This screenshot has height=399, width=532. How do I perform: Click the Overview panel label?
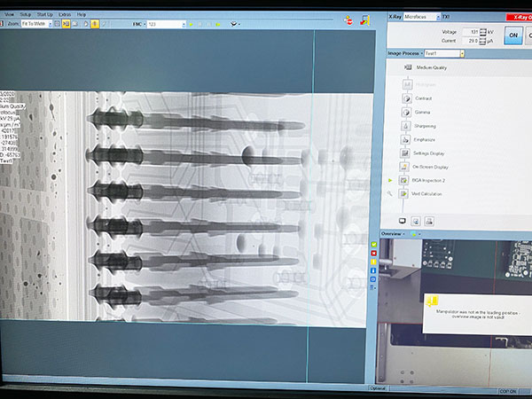point(391,233)
